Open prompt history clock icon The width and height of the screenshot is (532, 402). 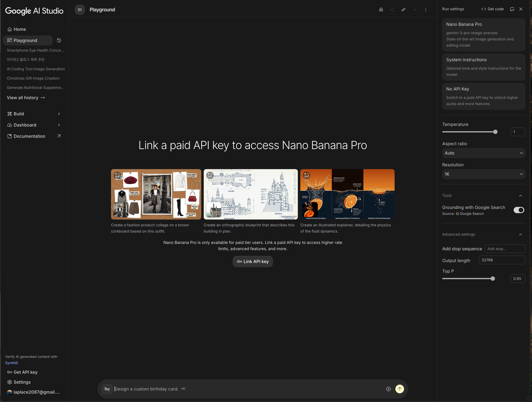59,40
